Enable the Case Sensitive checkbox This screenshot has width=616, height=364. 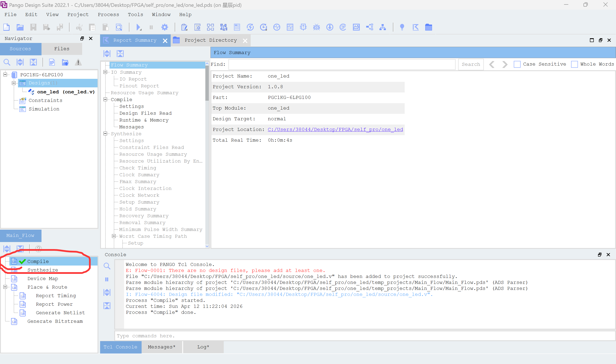[517, 64]
